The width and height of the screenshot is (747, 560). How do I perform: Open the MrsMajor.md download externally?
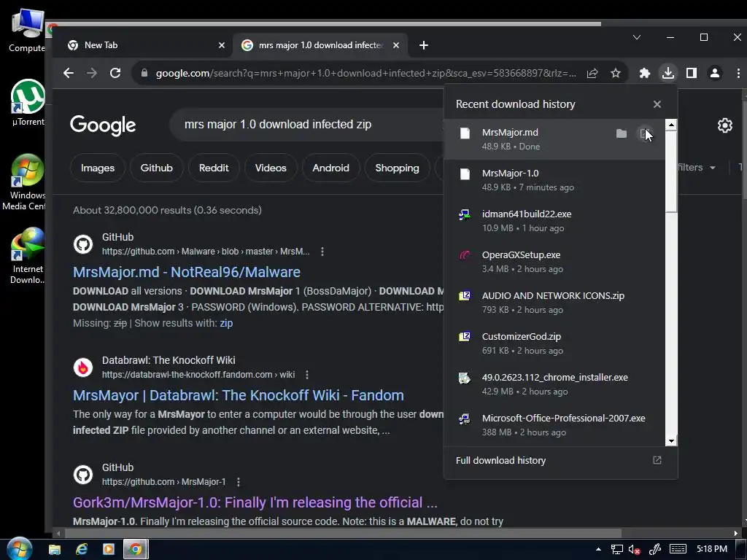pos(645,134)
